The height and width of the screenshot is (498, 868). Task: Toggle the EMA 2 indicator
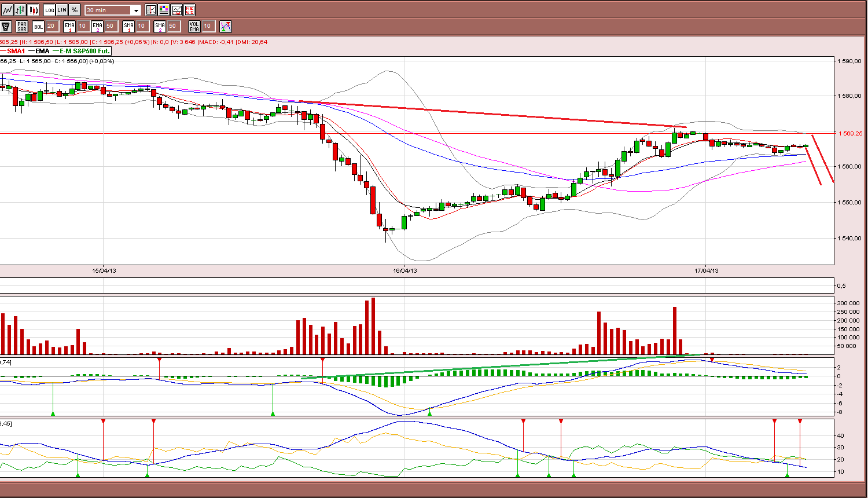tap(97, 26)
